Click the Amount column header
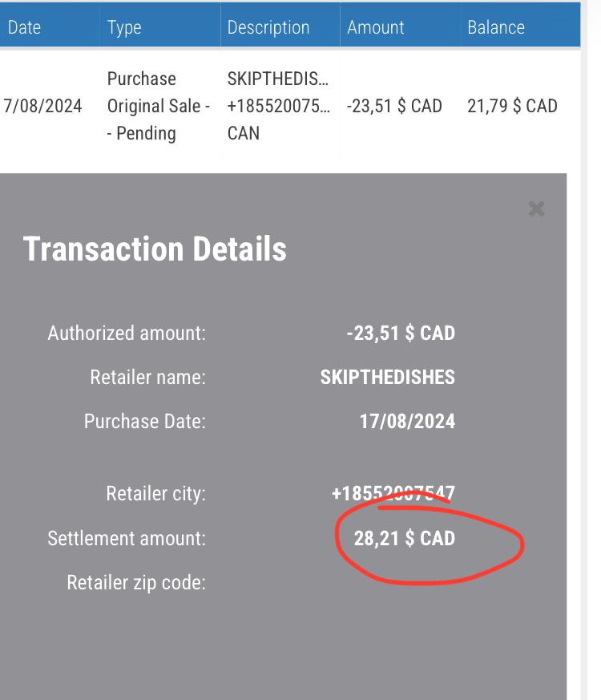 [x=376, y=27]
